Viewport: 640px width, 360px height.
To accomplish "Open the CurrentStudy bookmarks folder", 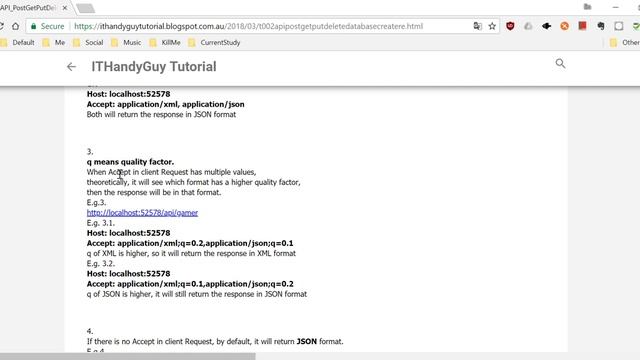I will coord(214,42).
